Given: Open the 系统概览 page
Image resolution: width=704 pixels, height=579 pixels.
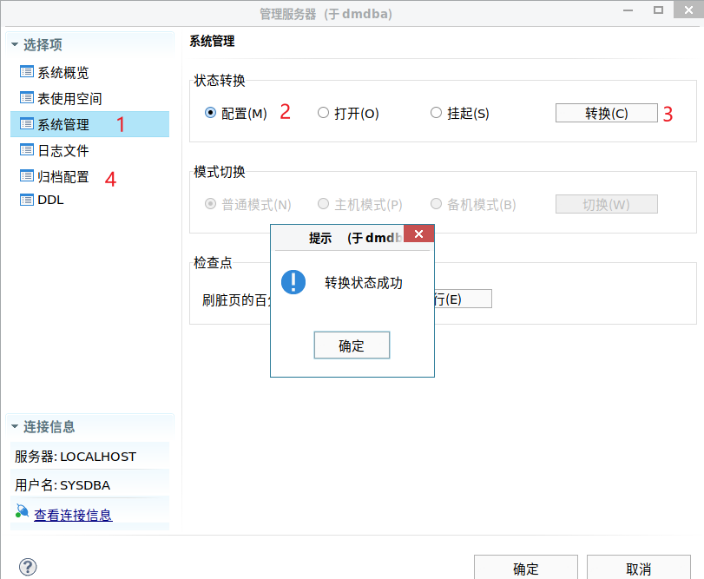Looking at the screenshot, I should coord(63,72).
